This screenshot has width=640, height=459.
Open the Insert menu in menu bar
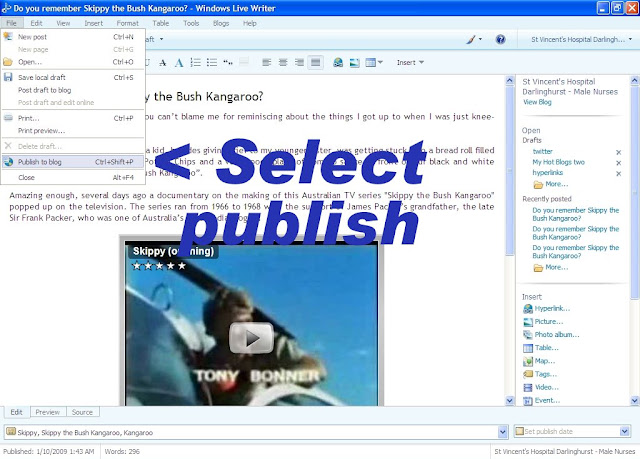tap(93, 23)
